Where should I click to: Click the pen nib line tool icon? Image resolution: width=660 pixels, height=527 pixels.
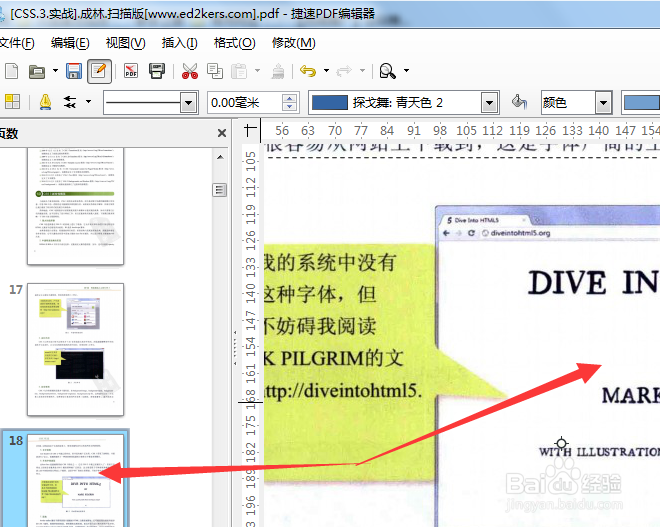click(x=45, y=102)
